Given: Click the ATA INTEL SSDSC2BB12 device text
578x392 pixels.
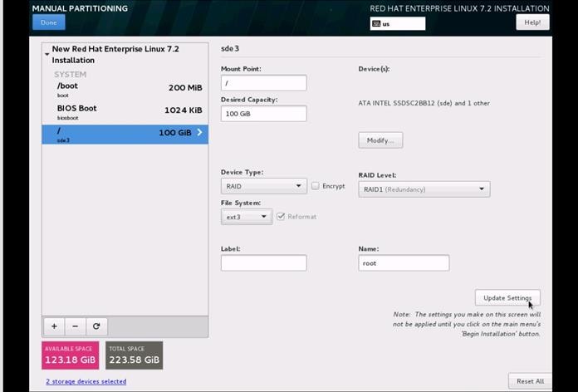Looking at the screenshot, I should (424, 103).
